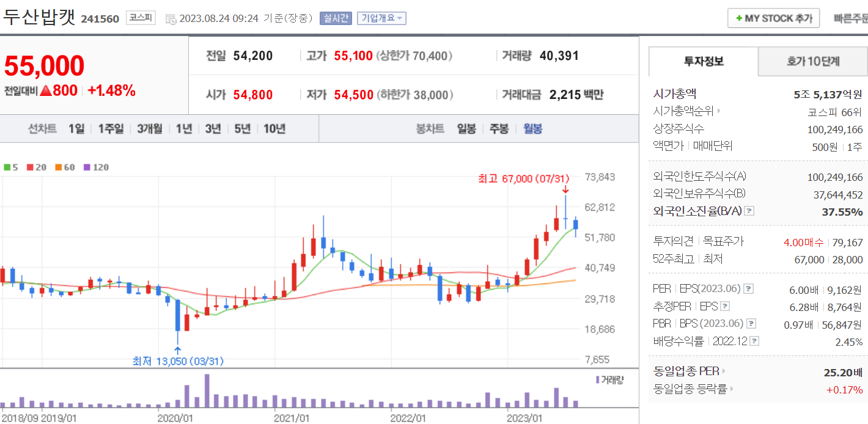Switch candle chart to 월봉
The width and height of the screenshot is (868, 424).
pos(532,129)
